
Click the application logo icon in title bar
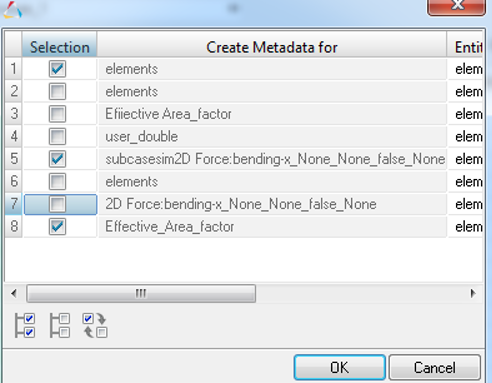[x=12, y=10]
